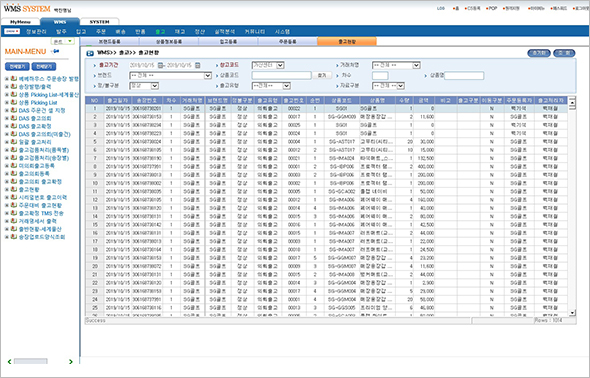Click the green left arrow under the menu
This screenshot has width=590, height=378.
tap(9, 361)
